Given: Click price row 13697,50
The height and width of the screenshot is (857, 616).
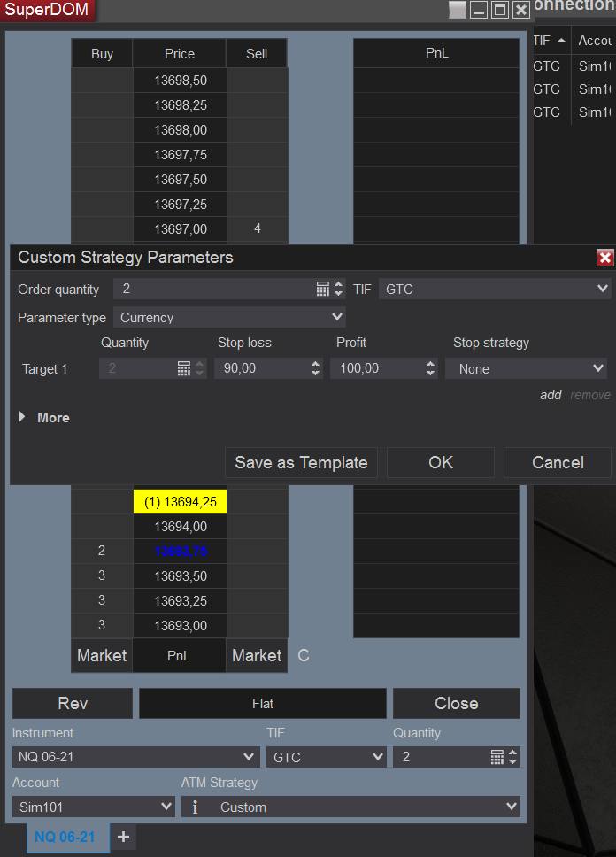Looking at the screenshot, I should point(181,179).
